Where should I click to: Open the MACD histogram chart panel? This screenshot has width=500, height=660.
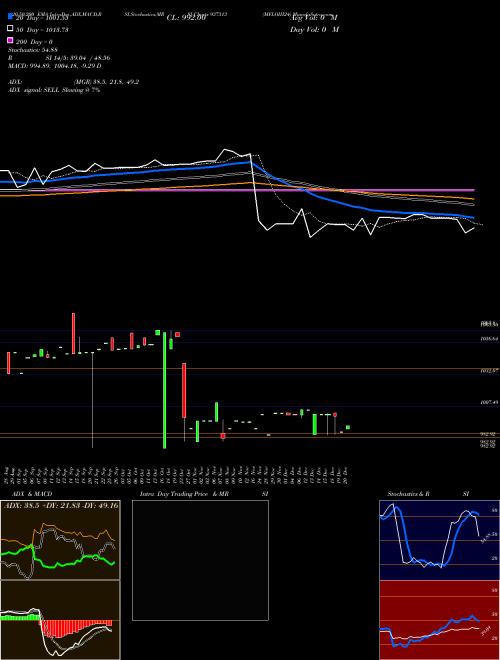[x=60, y=620]
